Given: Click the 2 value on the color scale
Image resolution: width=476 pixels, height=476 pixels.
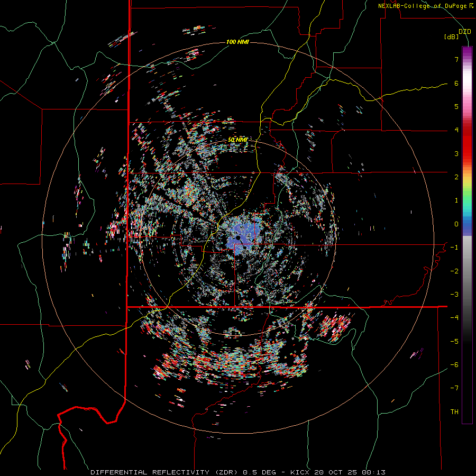Looking at the screenshot, I should coord(456,177).
